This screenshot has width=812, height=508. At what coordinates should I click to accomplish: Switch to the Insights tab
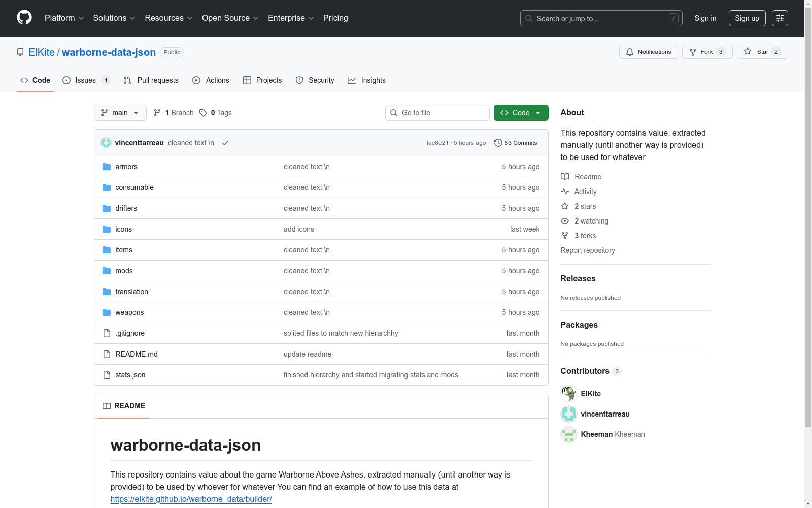(367, 80)
